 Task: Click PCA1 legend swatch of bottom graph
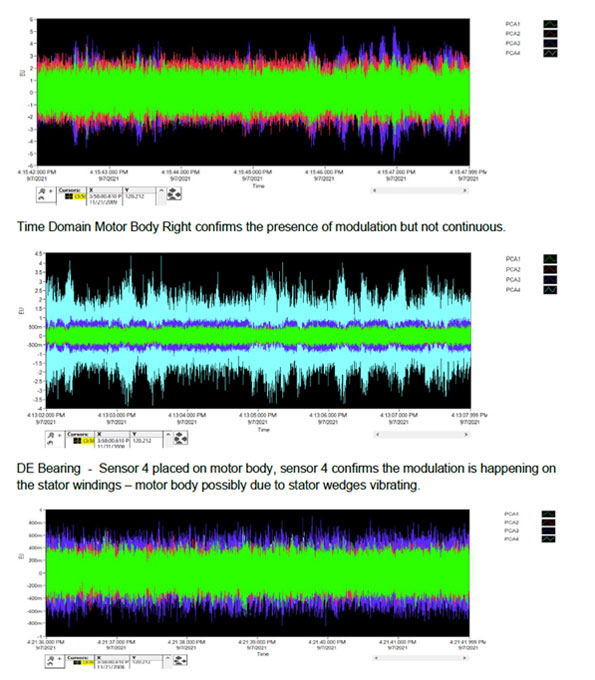coord(549,514)
